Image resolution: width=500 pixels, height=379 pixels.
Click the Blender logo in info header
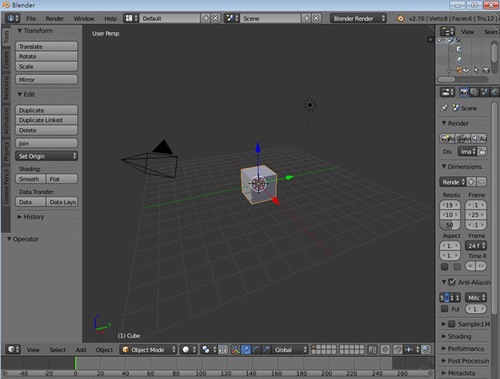click(400, 18)
